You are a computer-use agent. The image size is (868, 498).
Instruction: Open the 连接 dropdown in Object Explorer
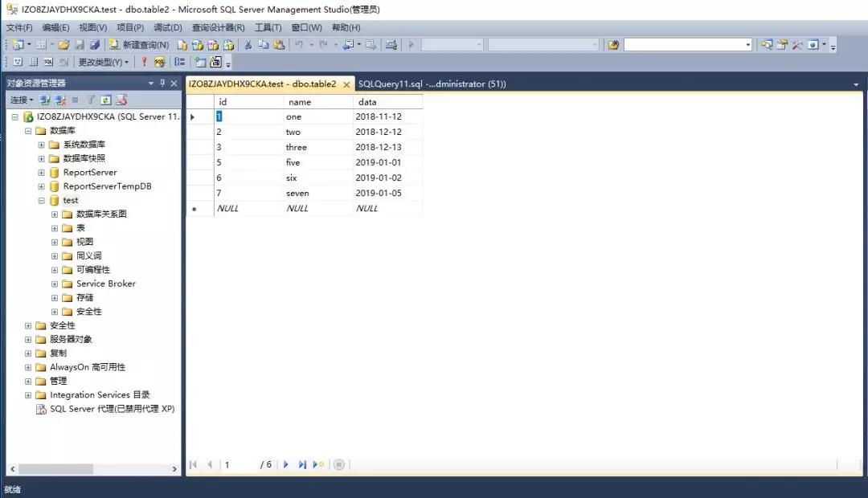(x=23, y=100)
